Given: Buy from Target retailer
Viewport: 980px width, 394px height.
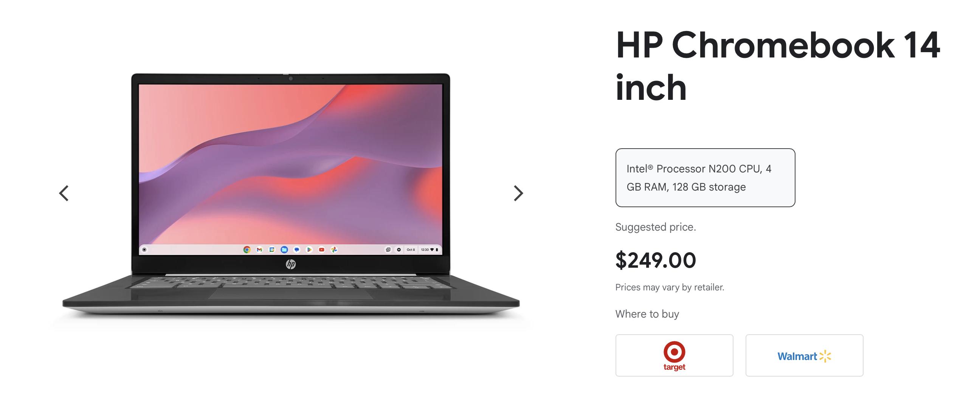Looking at the screenshot, I should [674, 355].
